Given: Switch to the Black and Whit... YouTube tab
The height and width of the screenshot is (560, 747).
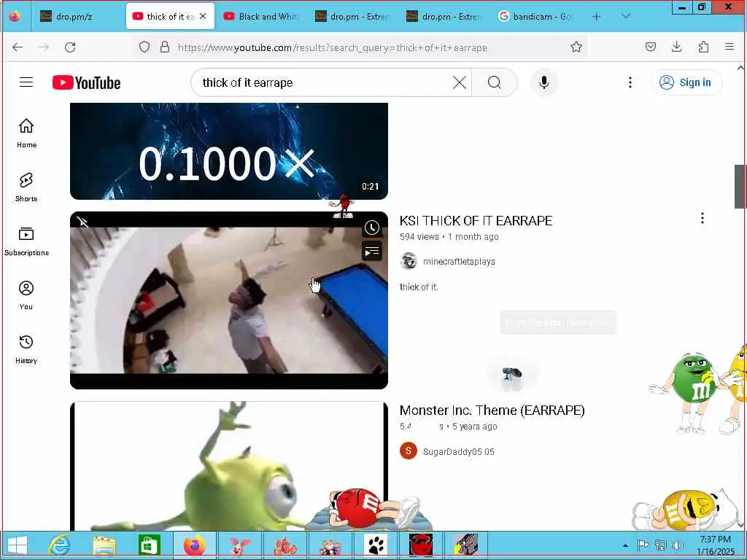Looking at the screenshot, I should click(261, 17).
